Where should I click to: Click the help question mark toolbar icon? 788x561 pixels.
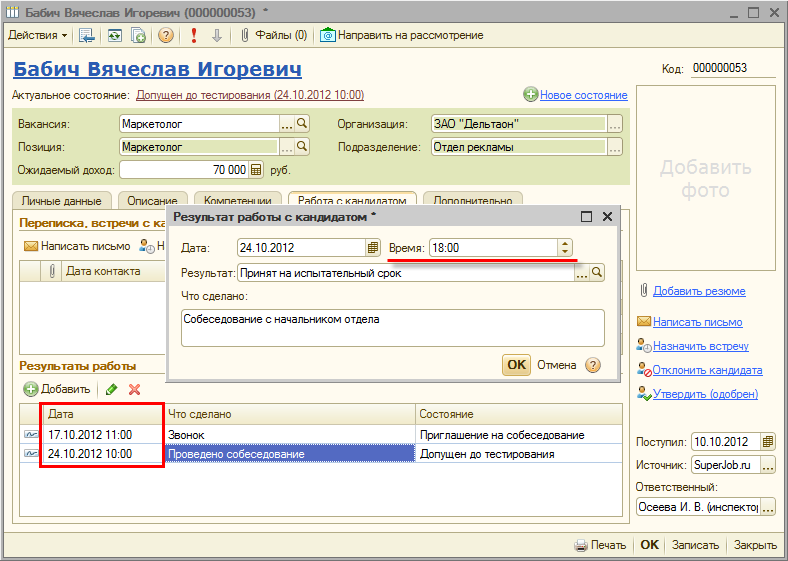(166, 36)
